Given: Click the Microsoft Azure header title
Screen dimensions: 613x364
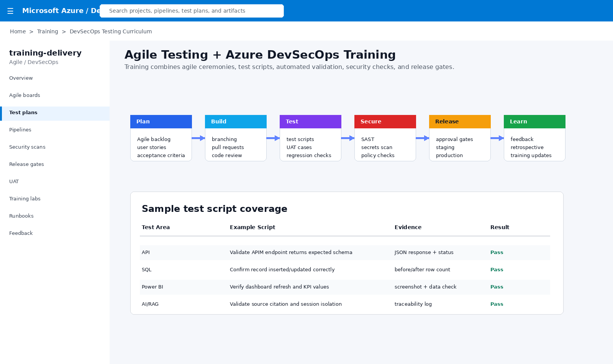Looking at the screenshot, I should [61, 11].
